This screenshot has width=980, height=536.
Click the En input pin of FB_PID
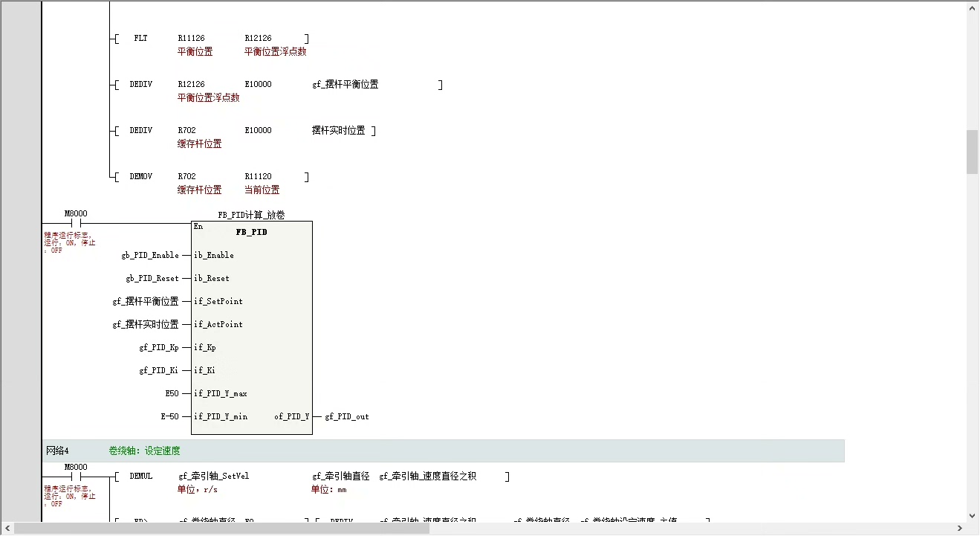pos(198,226)
